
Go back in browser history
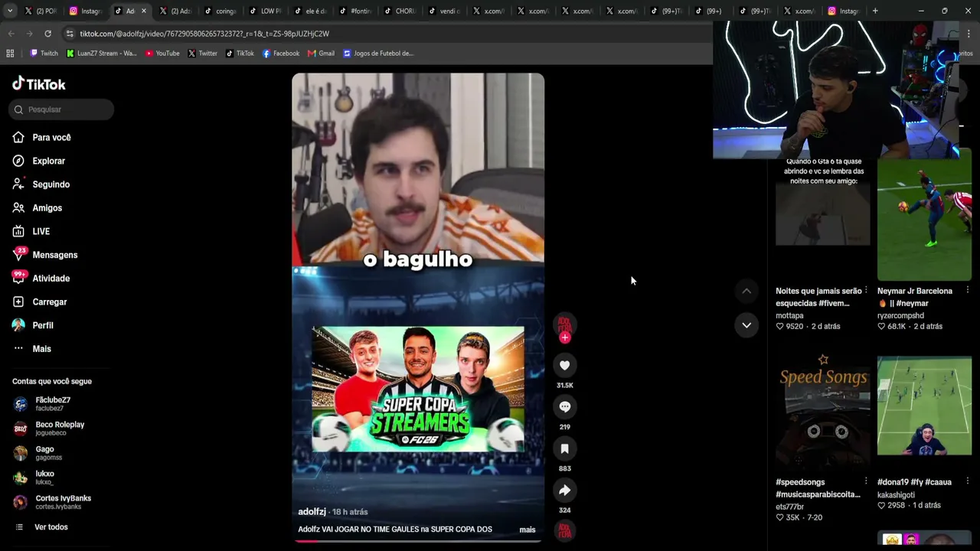[11, 34]
